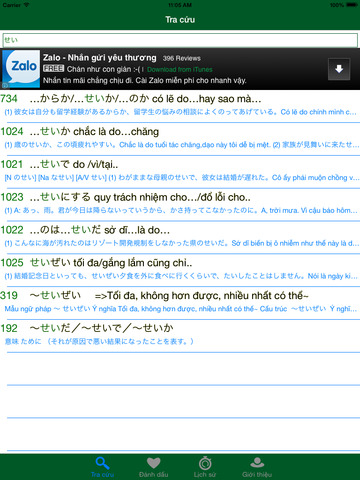Open the Giới thiệu person icon
The width and height of the screenshot is (360, 480).
(x=257, y=463)
